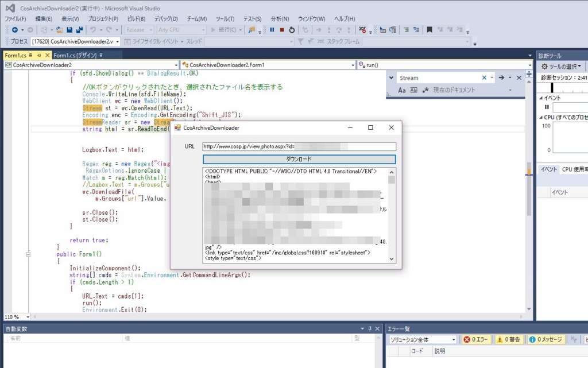The width and height of the screenshot is (588, 368).
Task: Open the Build menu
Action: [136, 19]
